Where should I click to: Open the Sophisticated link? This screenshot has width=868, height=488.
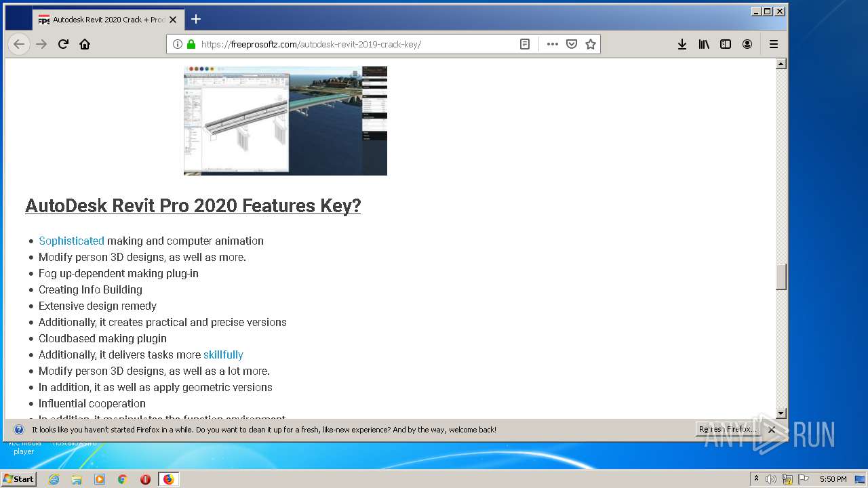(x=71, y=241)
